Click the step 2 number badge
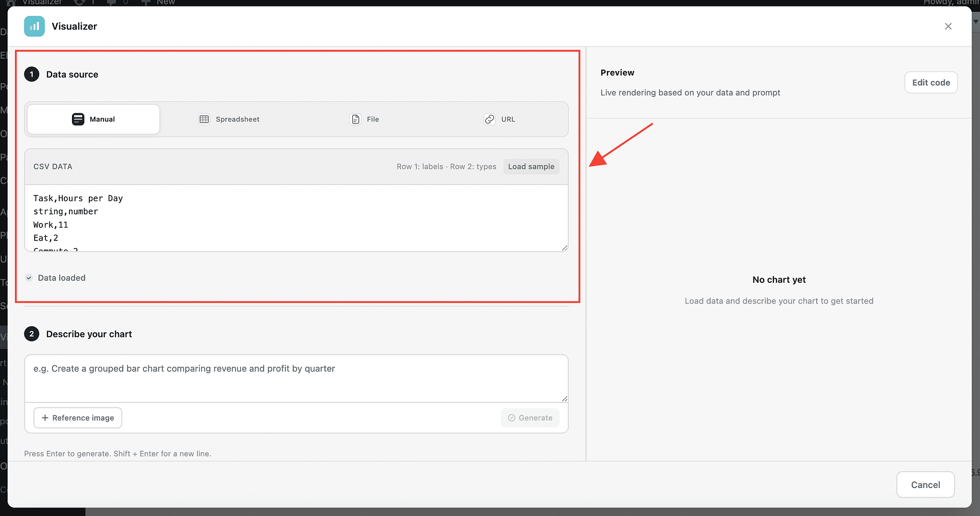 coord(32,334)
